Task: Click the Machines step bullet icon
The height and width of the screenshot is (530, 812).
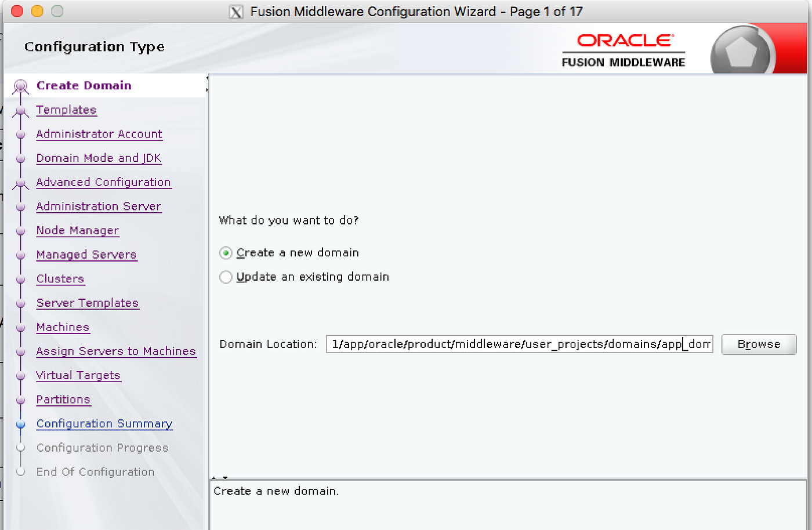Action: [21, 328]
